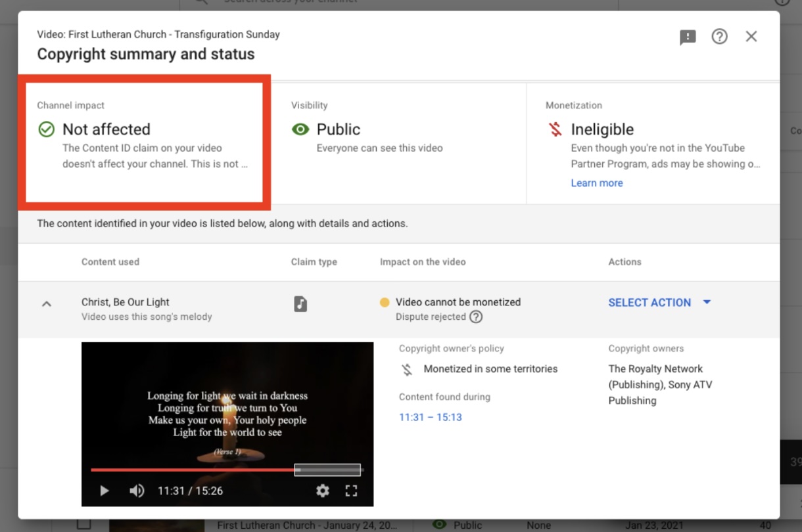Open the send feedback icon in the header
The image size is (802, 532).
(x=688, y=37)
